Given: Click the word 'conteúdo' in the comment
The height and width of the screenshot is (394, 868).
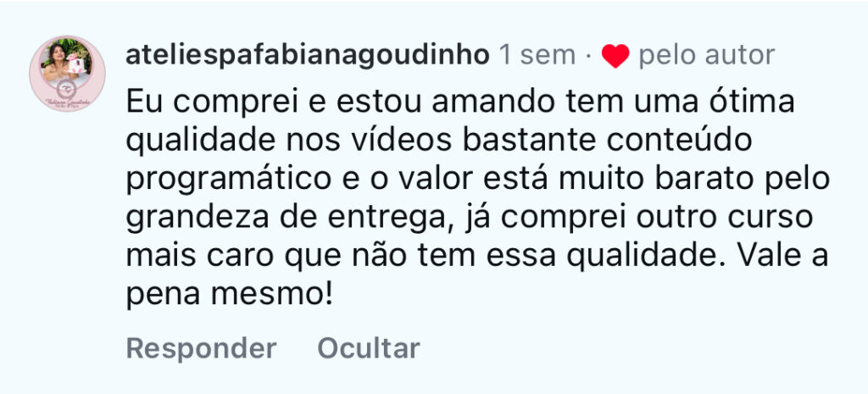Looking at the screenshot, I should pyautogui.click(x=679, y=142).
